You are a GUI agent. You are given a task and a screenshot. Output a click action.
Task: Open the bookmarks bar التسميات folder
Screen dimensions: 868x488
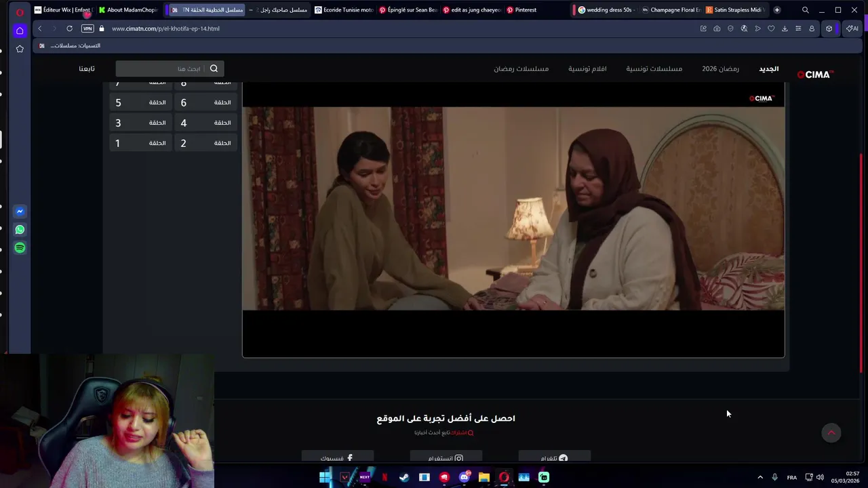pyautogui.click(x=70, y=45)
